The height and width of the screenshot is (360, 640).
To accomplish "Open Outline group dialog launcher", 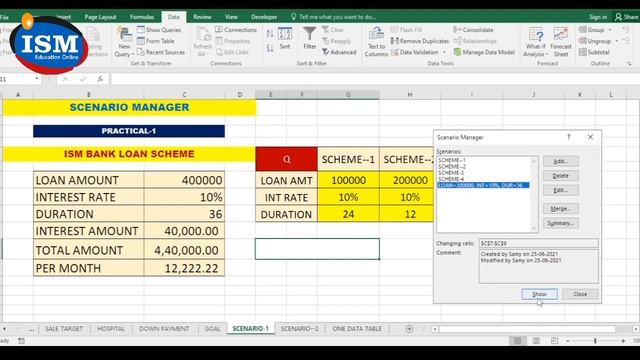I will coord(629,64).
